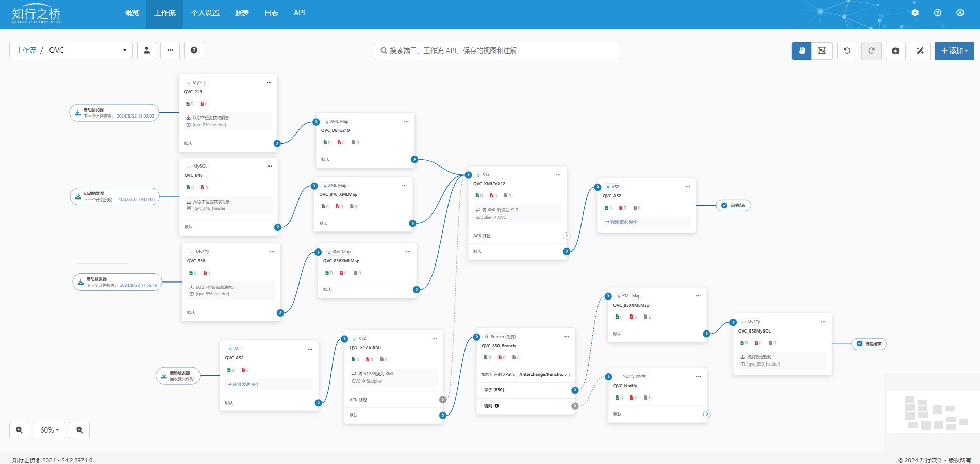Open settings with the gear icon

[x=915, y=13]
